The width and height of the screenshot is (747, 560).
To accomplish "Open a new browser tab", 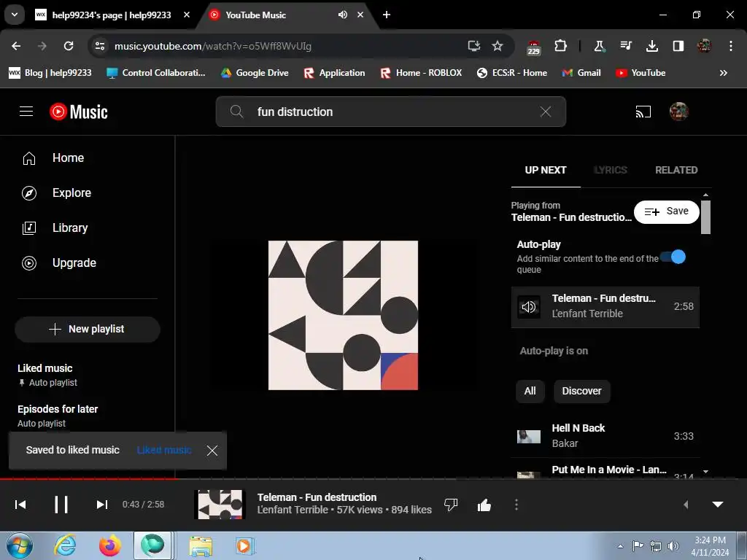I will (x=387, y=15).
